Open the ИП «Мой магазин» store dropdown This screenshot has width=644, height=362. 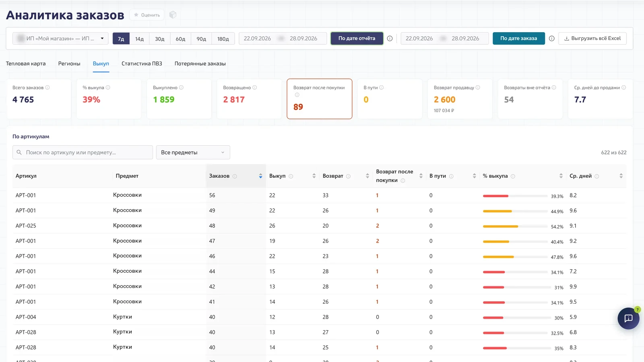click(x=60, y=39)
